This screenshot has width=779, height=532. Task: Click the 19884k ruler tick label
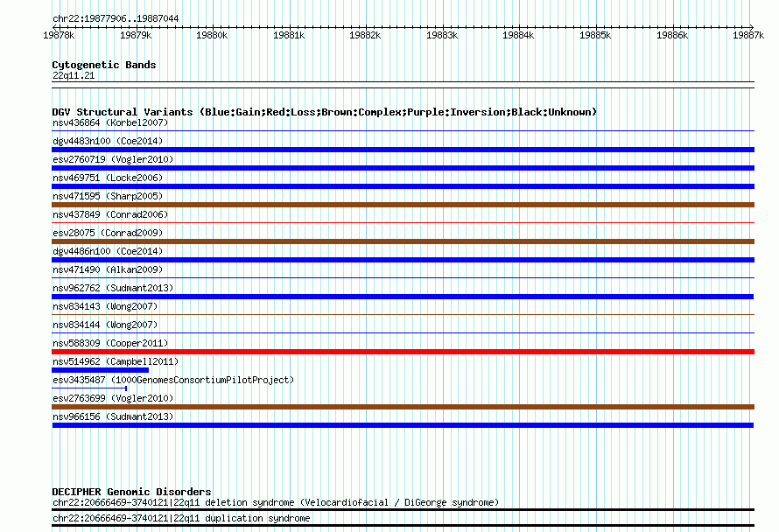click(x=519, y=35)
